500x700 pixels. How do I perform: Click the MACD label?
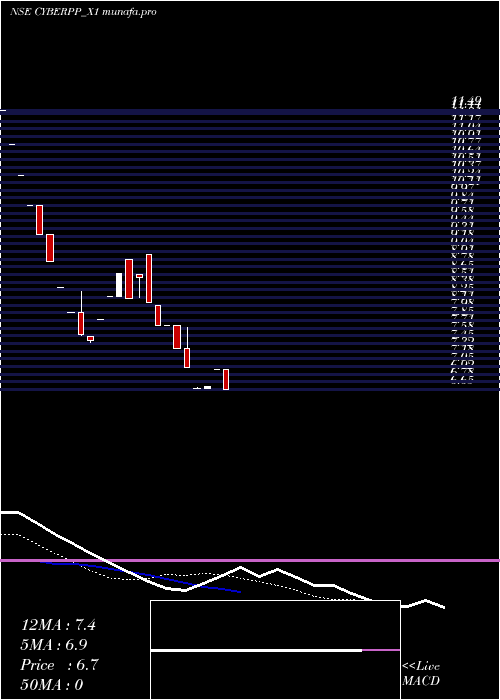pos(421,681)
